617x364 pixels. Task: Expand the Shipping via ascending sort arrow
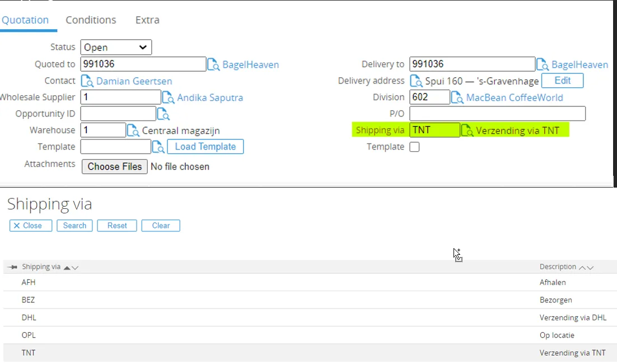(x=68, y=267)
